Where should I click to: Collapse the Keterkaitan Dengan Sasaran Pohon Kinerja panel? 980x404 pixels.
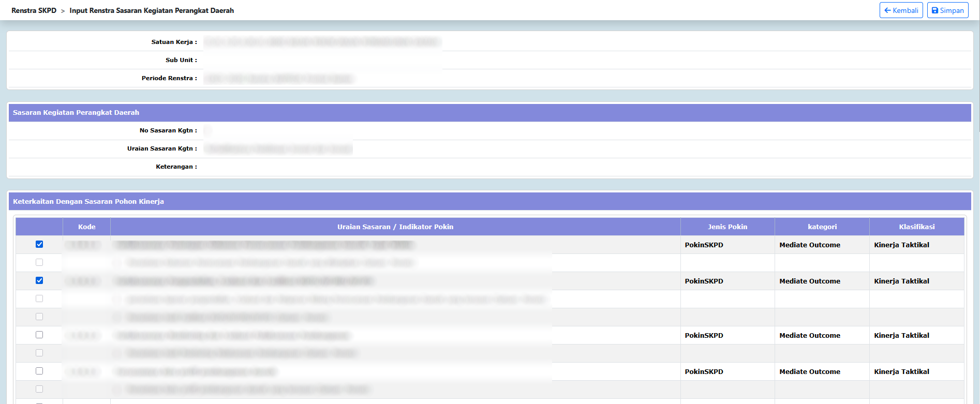coord(88,202)
